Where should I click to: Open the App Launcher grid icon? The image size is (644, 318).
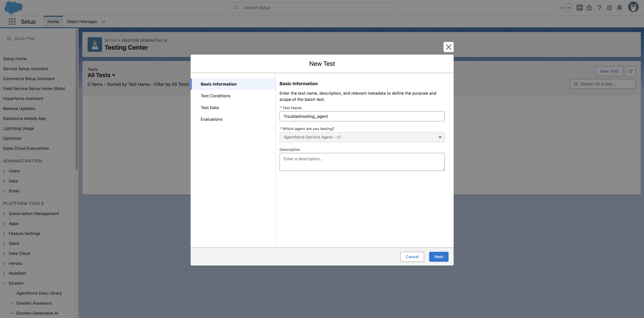(x=12, y=21)
